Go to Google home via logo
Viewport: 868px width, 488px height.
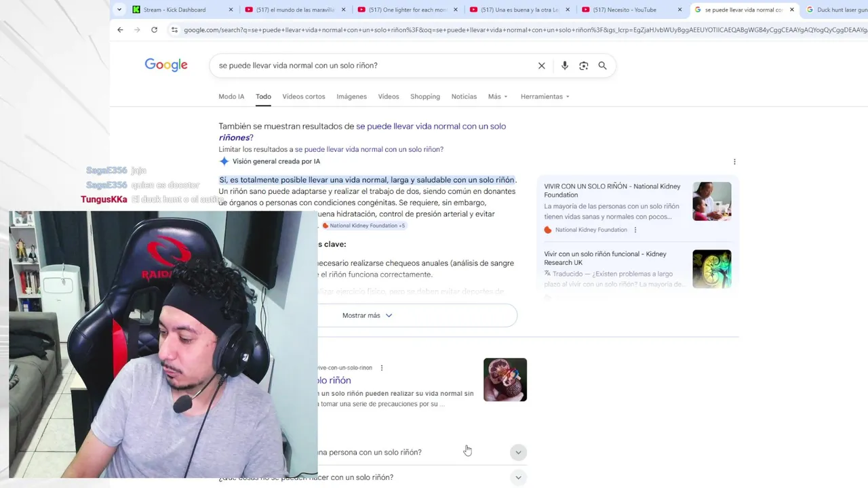(x=166, y=65)
